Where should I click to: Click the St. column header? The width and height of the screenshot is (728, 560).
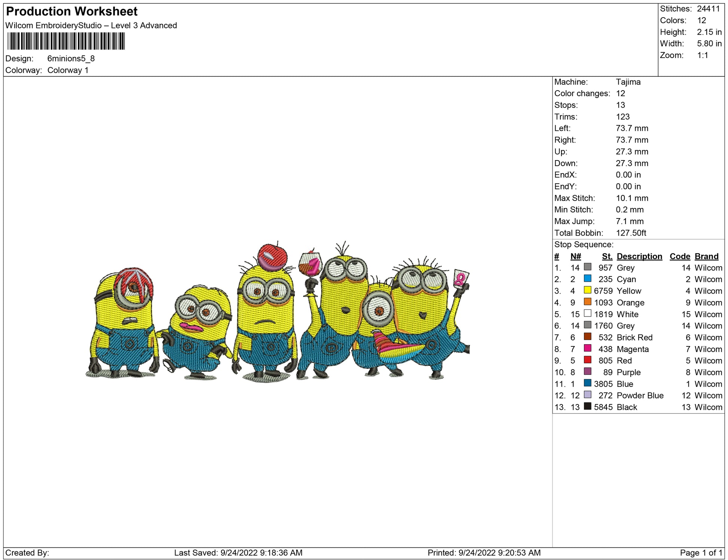click(x=607, y=256)
